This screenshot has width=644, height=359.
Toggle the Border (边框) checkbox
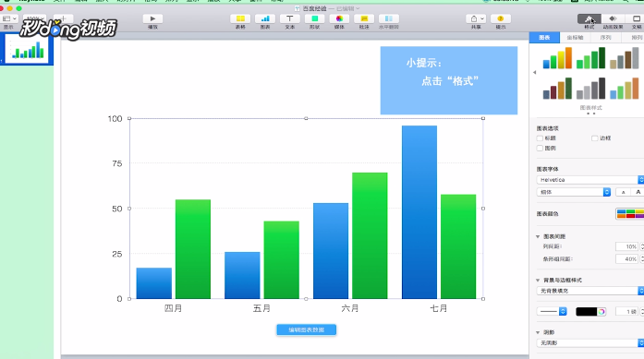click(x=594, y=138)
